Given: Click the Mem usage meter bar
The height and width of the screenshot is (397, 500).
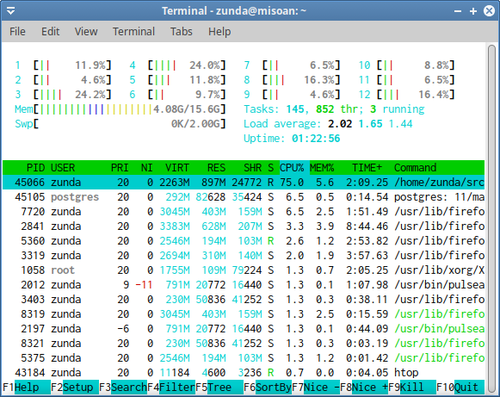Looking at the screenshot, I should [120, 109].
